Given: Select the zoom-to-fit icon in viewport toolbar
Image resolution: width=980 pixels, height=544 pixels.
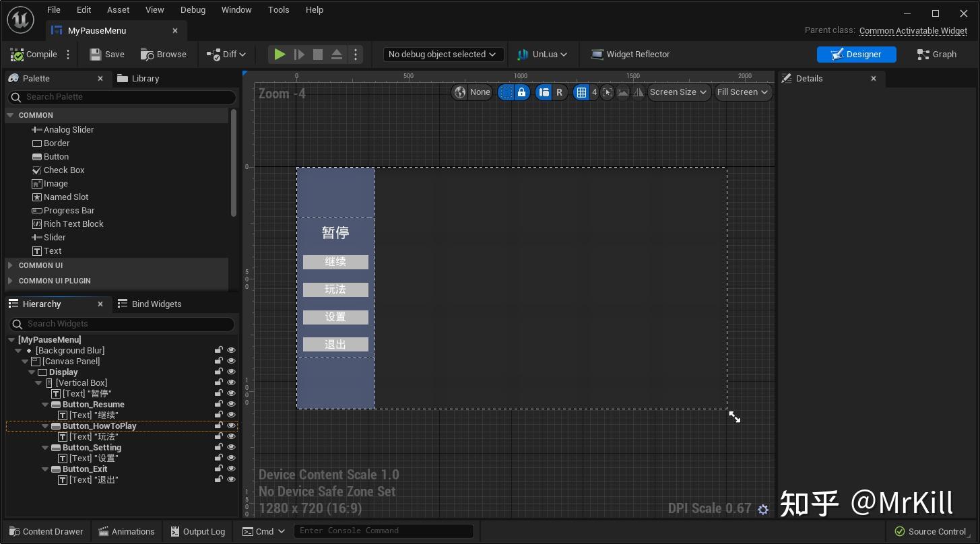Looking at the screenshot, I should point(607,92).
